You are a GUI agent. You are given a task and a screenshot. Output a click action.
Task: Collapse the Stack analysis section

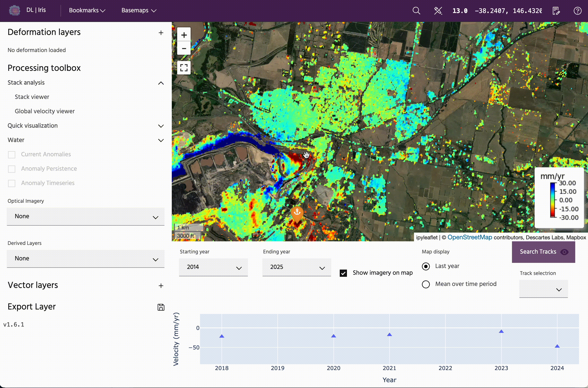pos(161,83)
